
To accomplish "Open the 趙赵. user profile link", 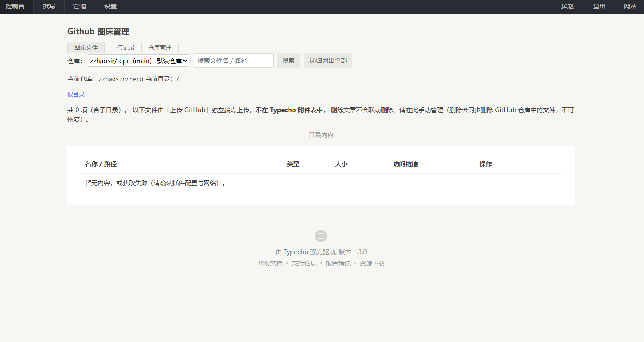I will pos(568,7).
